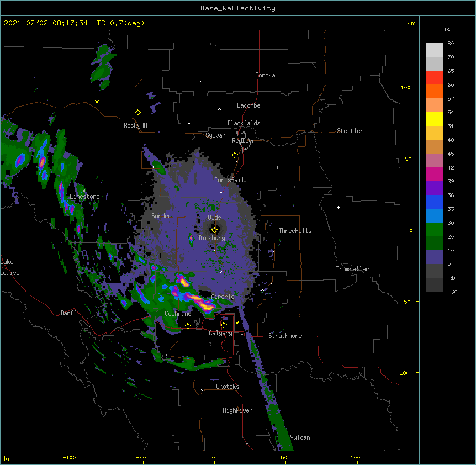Click the white asterisk above Limestone label
This screenshot has width=476, height=465.
pos(84,191)
